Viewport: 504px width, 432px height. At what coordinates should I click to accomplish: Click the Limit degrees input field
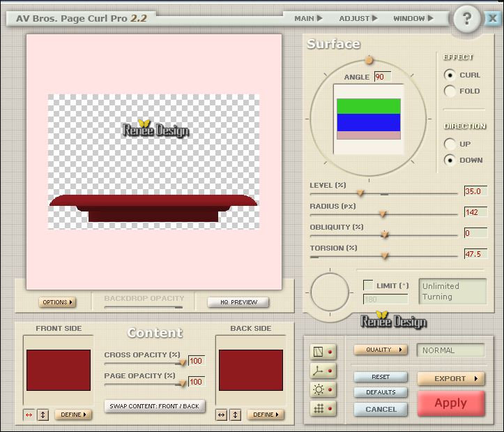(x=385, y=299)
